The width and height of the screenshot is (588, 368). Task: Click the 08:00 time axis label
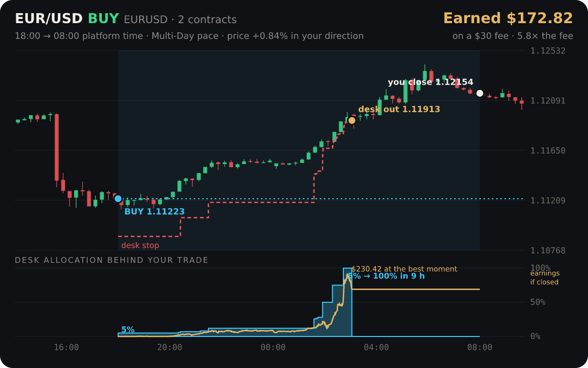[480, 347]
